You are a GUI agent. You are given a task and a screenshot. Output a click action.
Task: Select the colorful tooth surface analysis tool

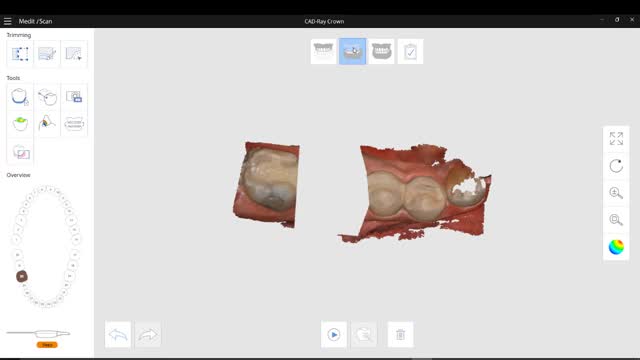(47, 123)
